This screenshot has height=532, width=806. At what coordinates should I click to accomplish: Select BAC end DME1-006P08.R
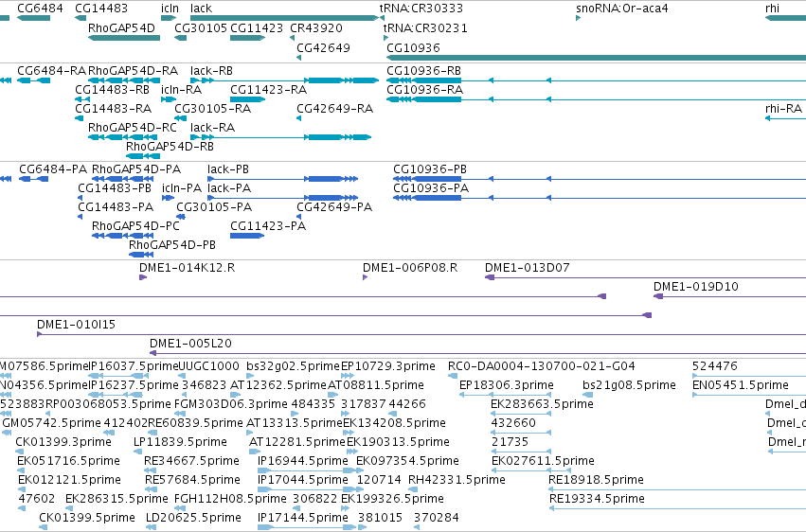point(410,268)
